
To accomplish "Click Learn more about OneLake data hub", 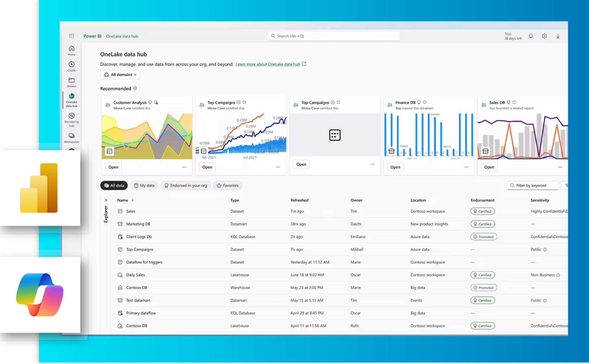I will [x=268, y=64].
